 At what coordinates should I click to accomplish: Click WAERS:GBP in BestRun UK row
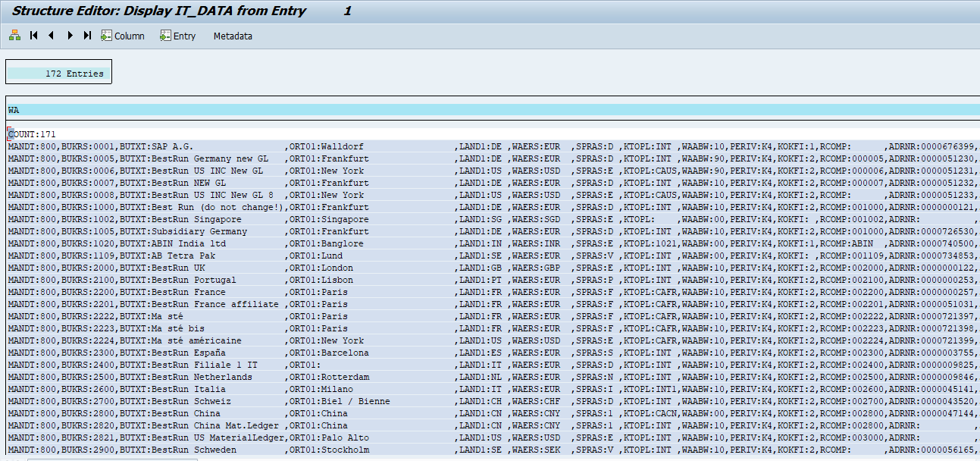pyautogui.click(x=536, y=268)
